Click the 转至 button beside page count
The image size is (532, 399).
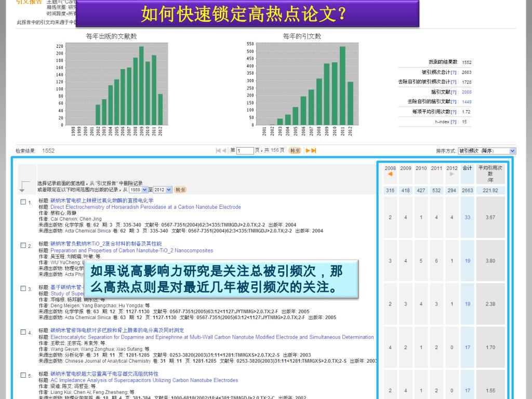pos(295,151)
